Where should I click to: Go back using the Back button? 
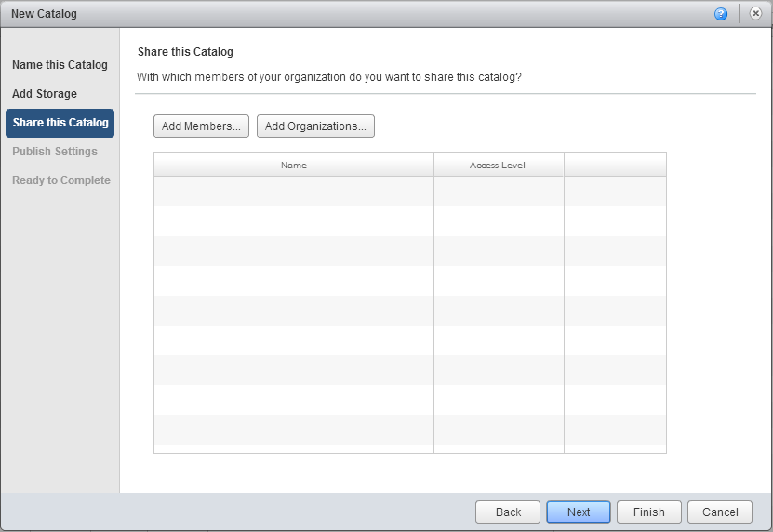[508, 512]
